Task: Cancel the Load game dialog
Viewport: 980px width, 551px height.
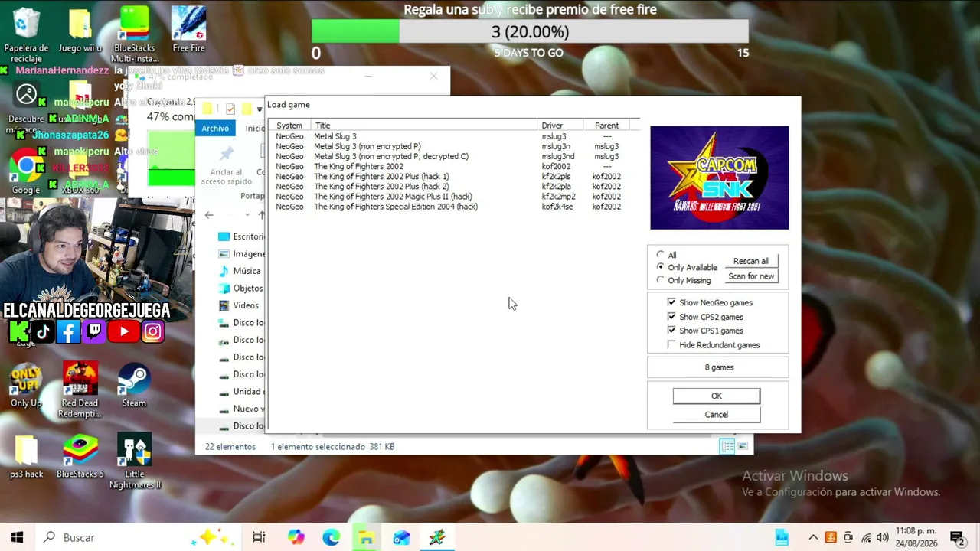Action: click(716, 415)
